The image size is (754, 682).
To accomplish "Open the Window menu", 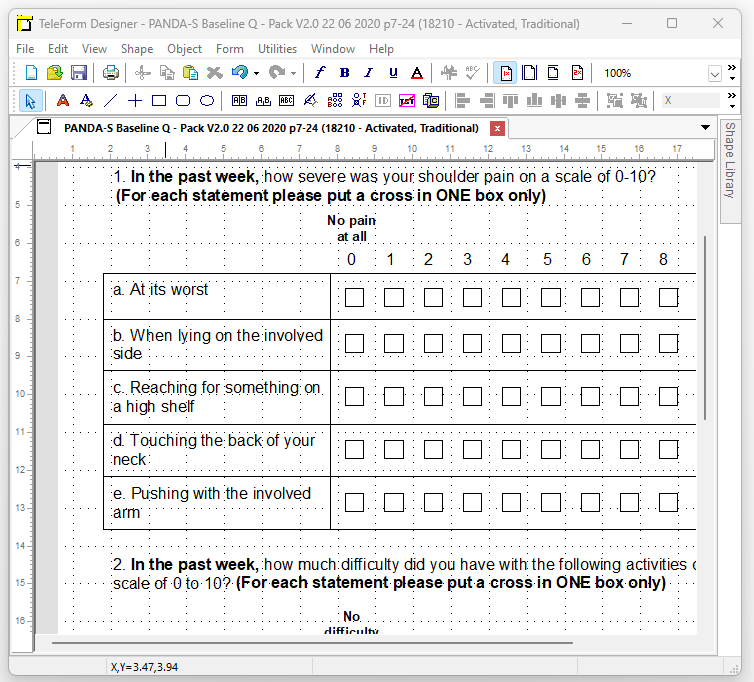I will coord(333,49).
